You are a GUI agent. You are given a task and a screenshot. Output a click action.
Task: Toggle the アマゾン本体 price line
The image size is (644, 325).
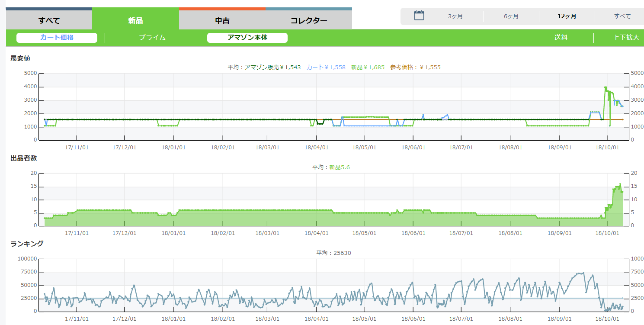[x=247, y=38]
